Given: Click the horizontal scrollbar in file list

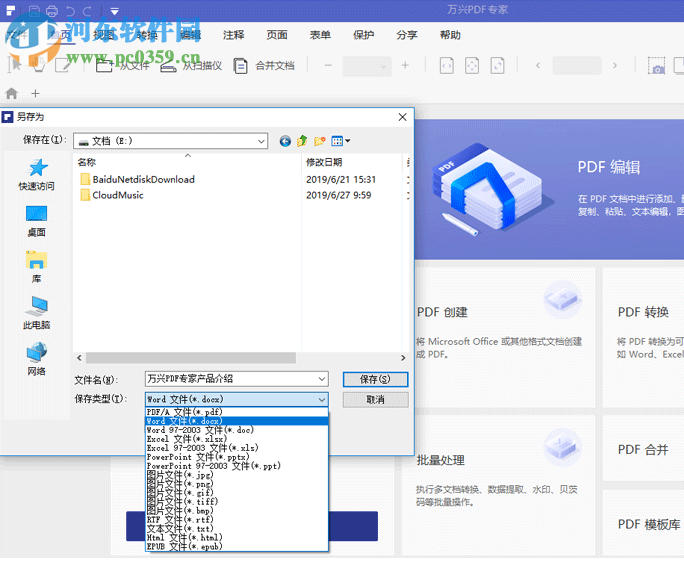Looking at the screenshot, I should [191, 358].
